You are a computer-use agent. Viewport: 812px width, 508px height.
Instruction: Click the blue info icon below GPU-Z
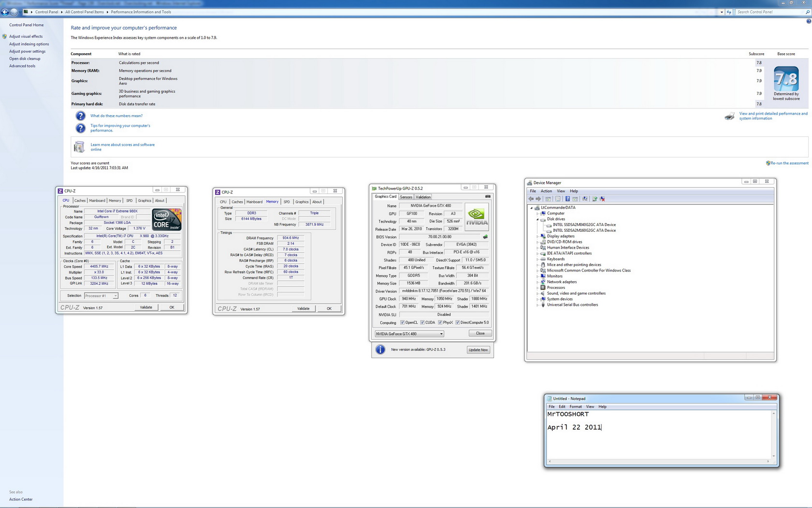click(x=380, y=349)
